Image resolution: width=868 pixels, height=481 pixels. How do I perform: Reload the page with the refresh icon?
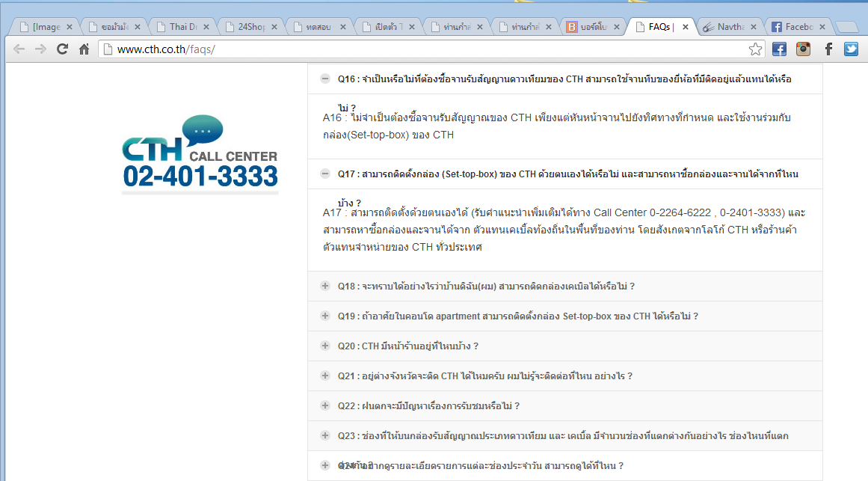tap(63, 49)
